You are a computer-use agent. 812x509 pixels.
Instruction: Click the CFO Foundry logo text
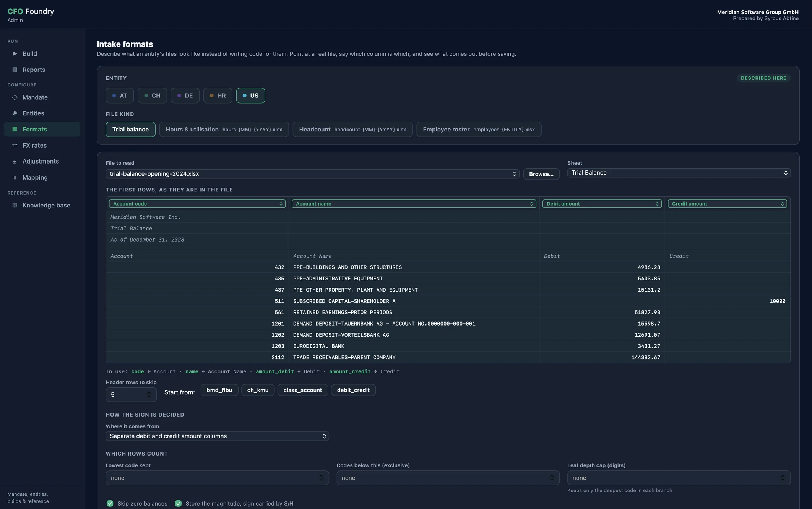click(x=31, y=11)
